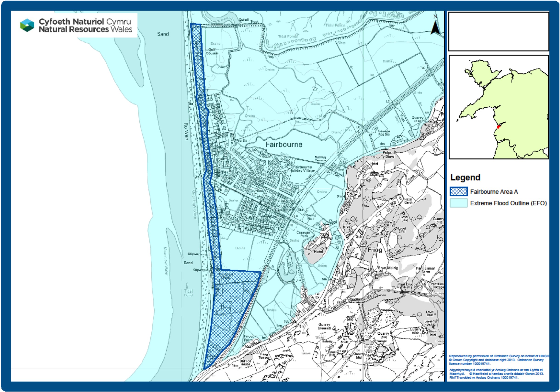Click the Tidal Pond label offshore

tap(188, 293)
